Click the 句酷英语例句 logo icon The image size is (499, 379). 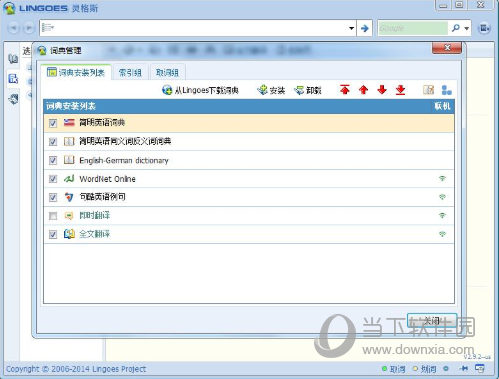coord(69,197)
